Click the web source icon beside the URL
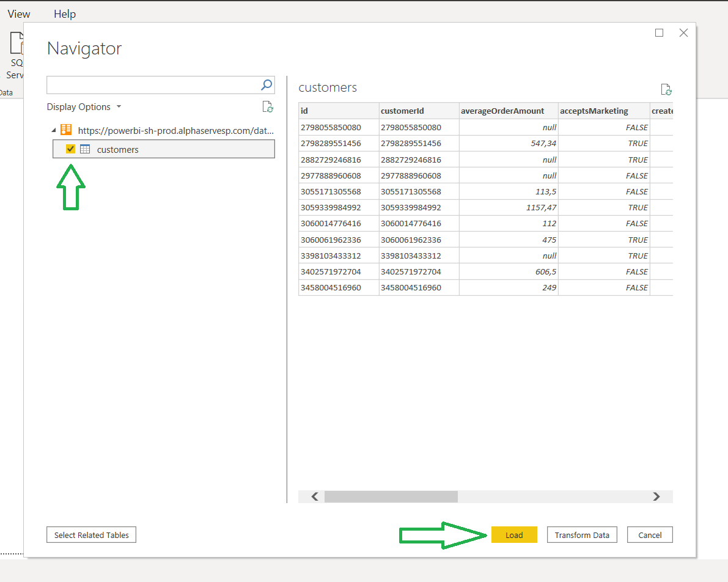The width and height of the screenshot is (728, 582). pyautogui.click(x=66, y=130)
